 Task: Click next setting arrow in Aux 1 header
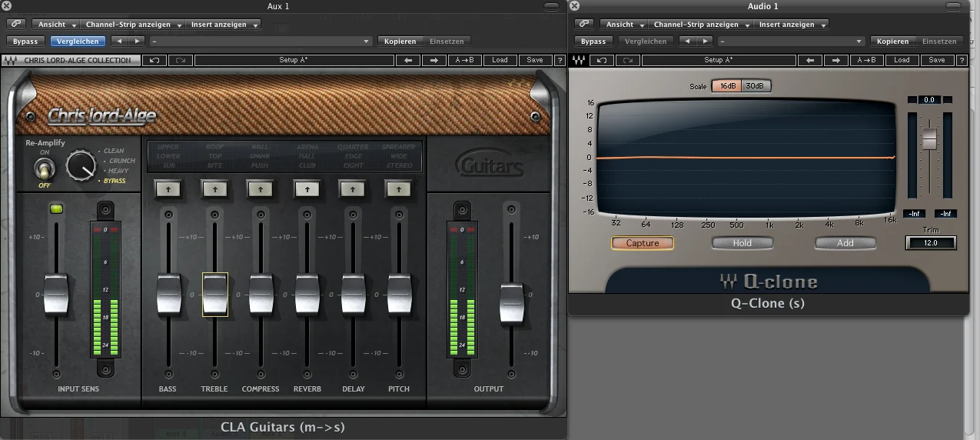click(x=136, y=42)
